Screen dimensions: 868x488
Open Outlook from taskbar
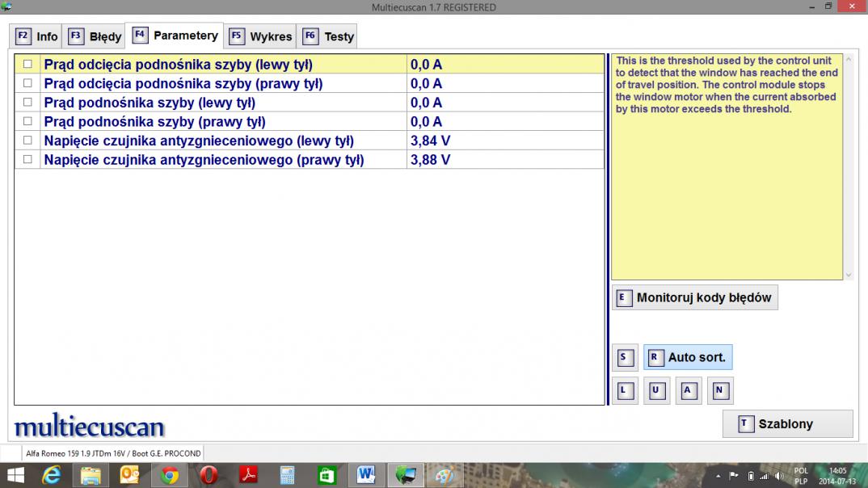point(129,475)
